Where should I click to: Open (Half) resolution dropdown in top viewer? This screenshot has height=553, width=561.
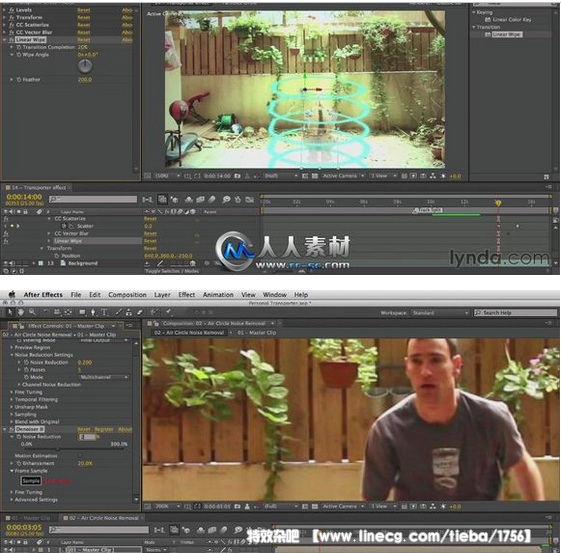tap(280, 176)
